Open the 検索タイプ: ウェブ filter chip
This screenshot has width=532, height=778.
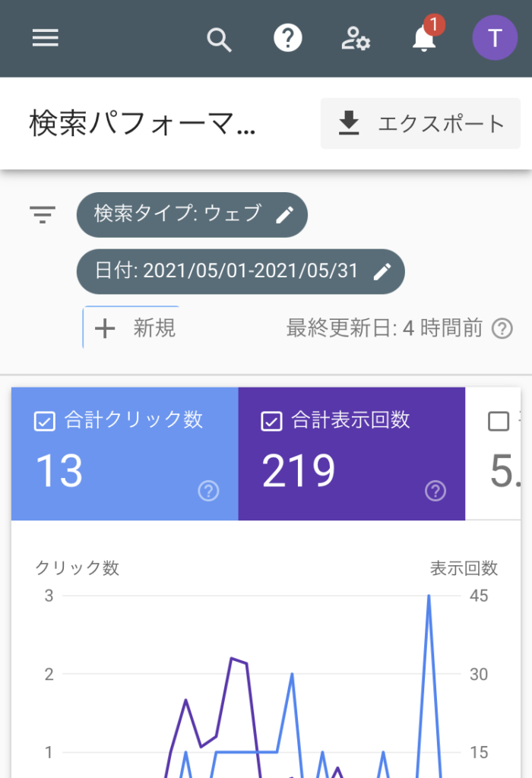pyautogui.click(x=178, y=214)
